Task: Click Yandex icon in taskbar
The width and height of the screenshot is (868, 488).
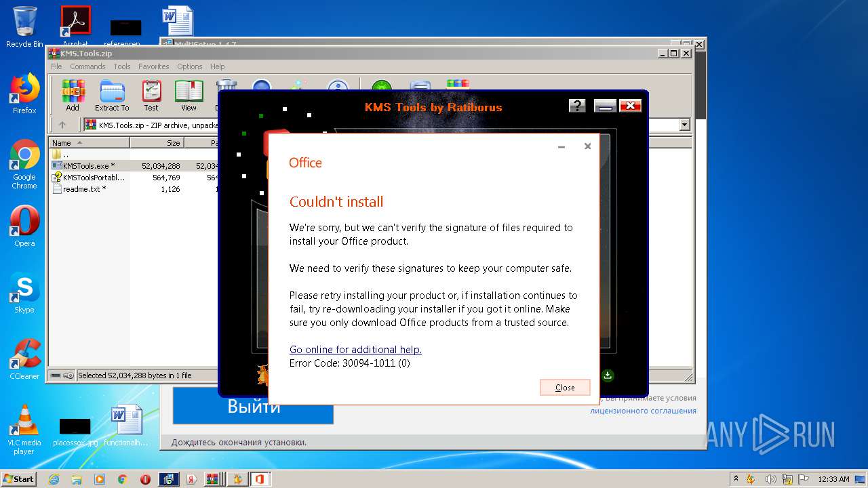Action: coord(192,479)
